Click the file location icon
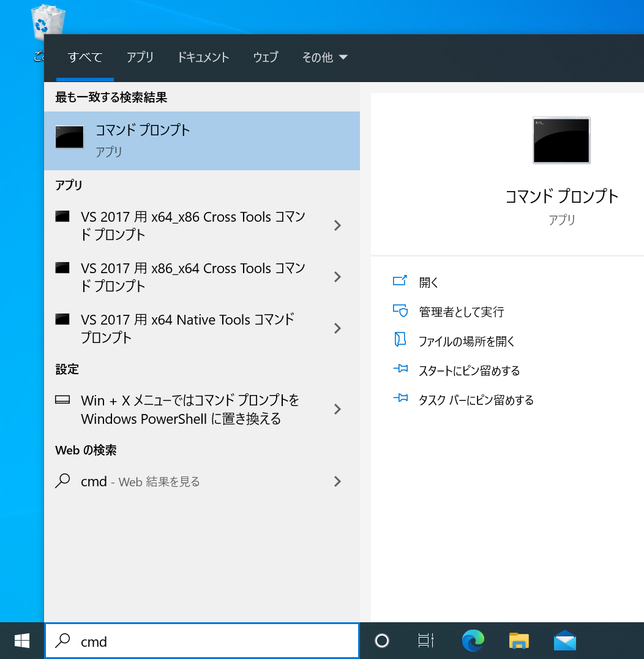 pyautogui.click(x=400, y=339)
